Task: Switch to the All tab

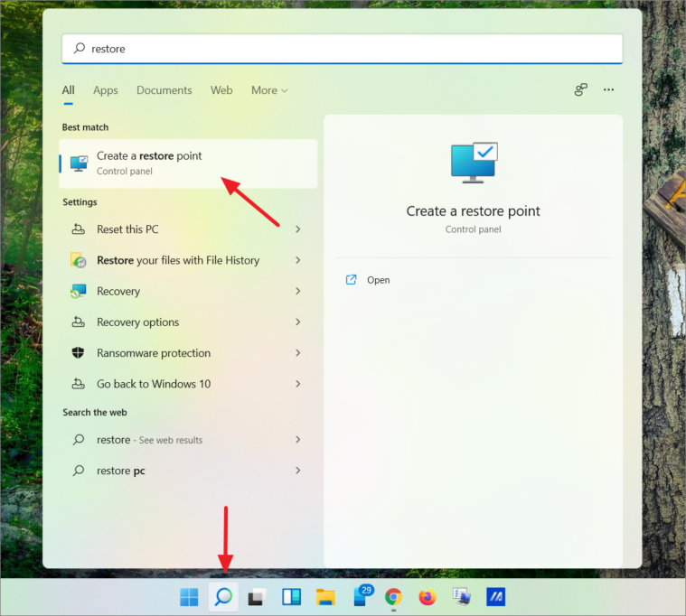Action: 69,90
